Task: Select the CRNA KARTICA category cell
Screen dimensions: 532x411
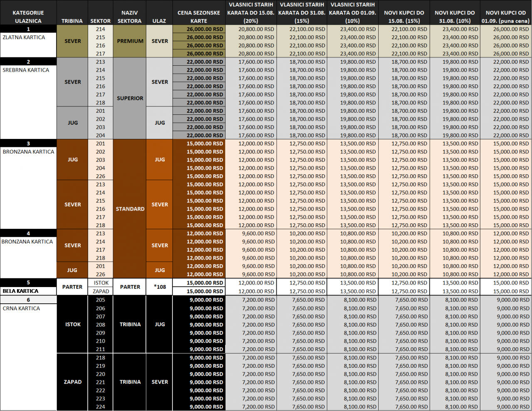Action: [22, 308]
